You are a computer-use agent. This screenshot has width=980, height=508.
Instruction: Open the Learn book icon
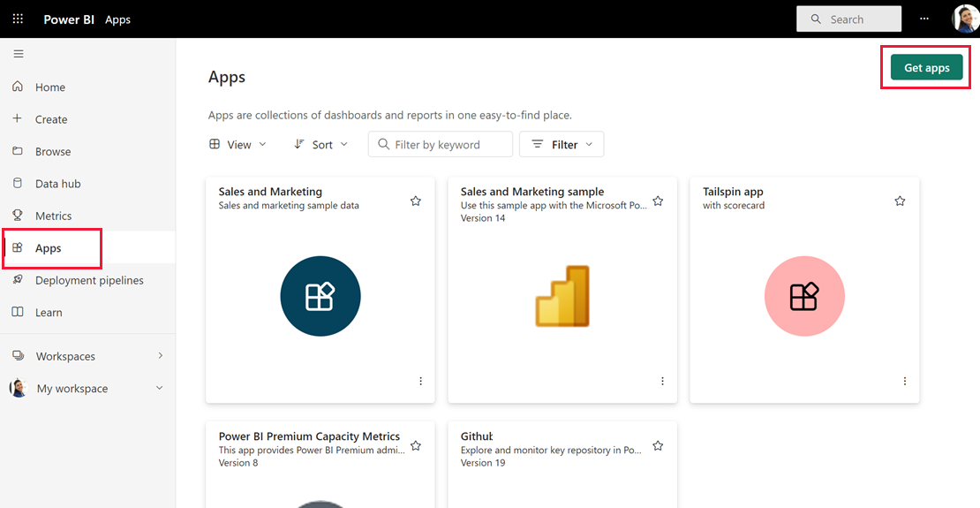pos(18,312)
